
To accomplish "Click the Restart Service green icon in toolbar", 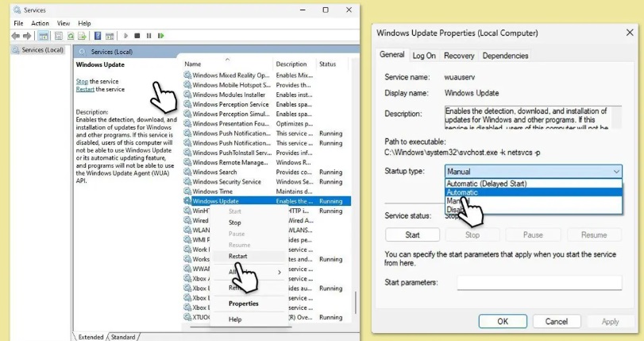I will click(x=161, y=36).
